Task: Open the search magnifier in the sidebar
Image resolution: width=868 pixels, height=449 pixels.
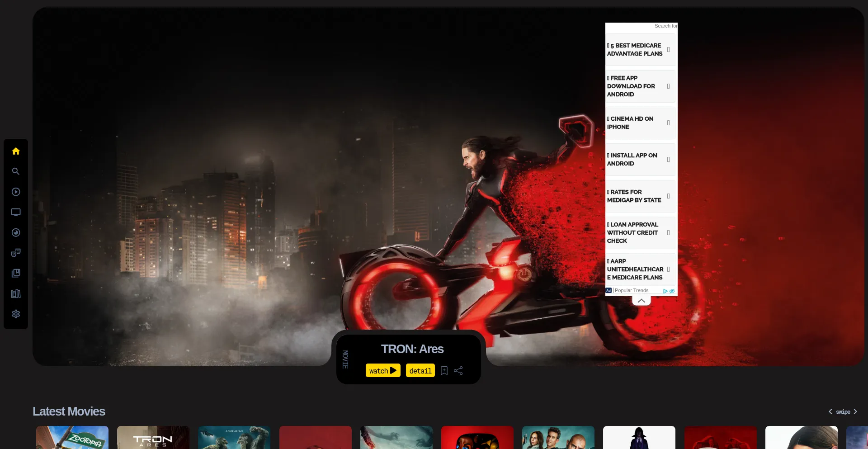Action: [x=16, y=171]
